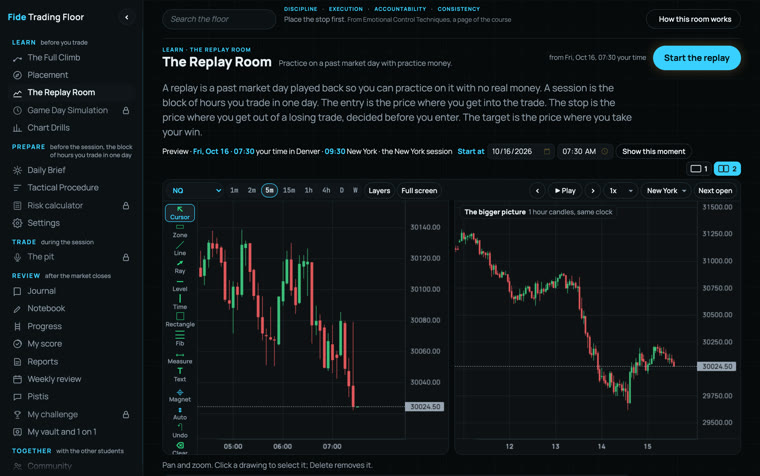Select the Measure tool

click(180, 358)
